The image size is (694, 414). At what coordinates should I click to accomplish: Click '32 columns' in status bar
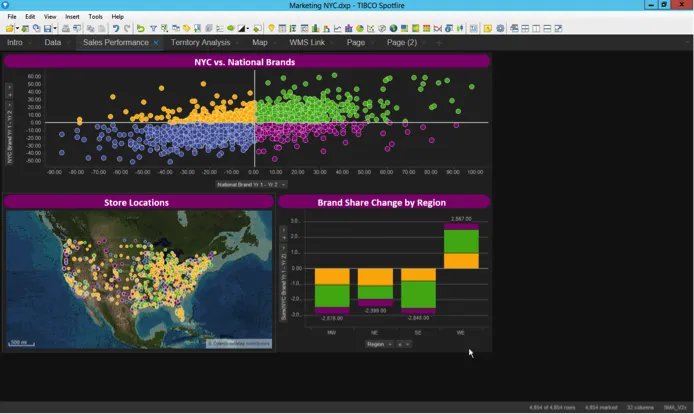coord(640,407)
